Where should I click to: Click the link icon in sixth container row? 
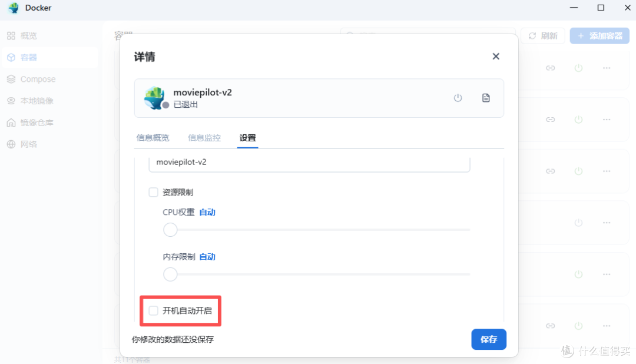pos(551,326)
